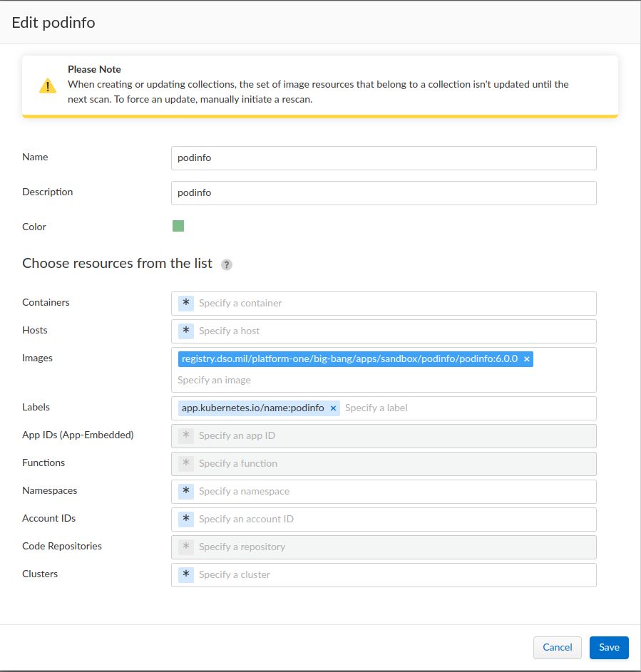
Task: Click the asterisk wildcard in Account IDs field
Action: coord(186,519)
